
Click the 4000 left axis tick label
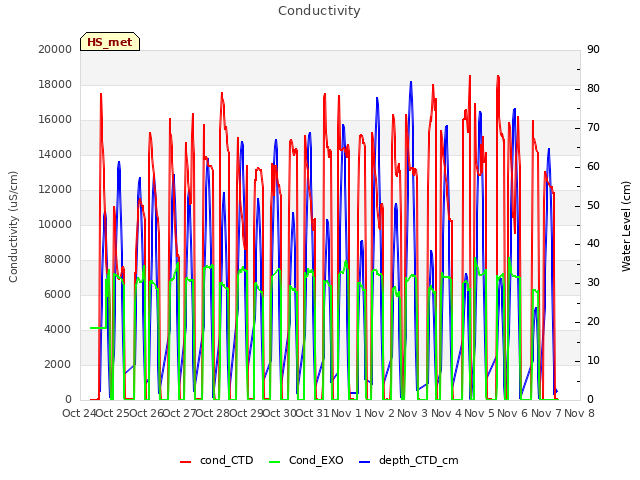(x=58, y=329)
